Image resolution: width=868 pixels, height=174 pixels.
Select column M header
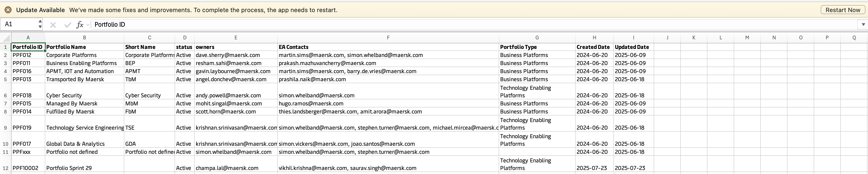747,38
